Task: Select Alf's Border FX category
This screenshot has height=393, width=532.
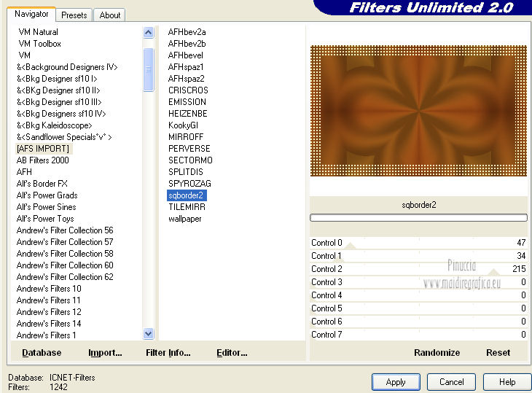Action: pos(42,184)
